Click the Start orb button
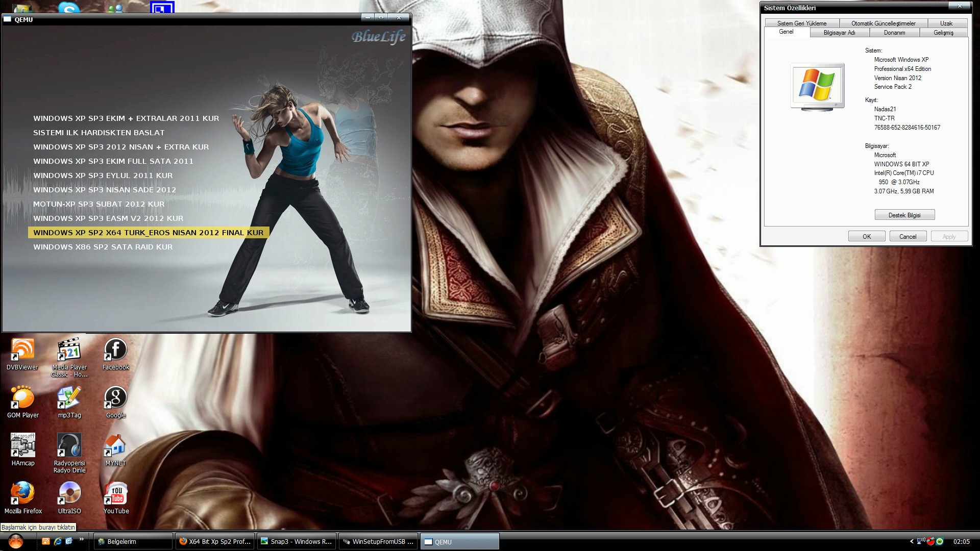The width and height of the screenshot is (980, 551). click(x=16, y=541)
